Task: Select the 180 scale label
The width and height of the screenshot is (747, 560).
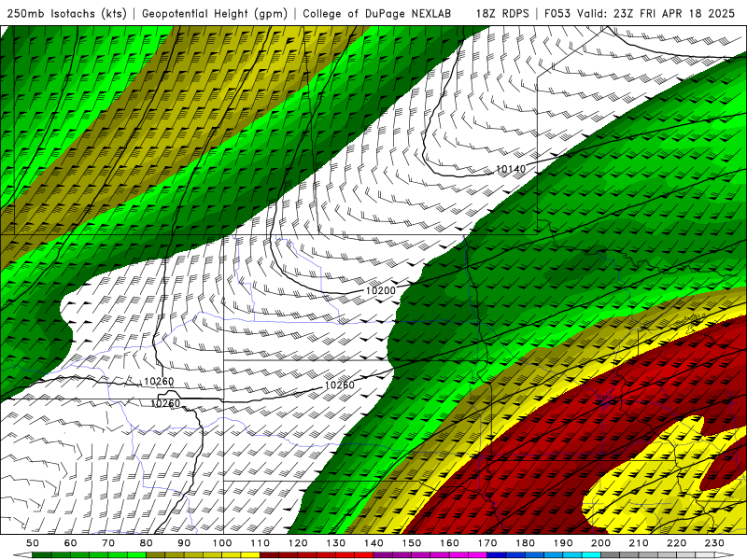Action: click(x=525, y=543)
